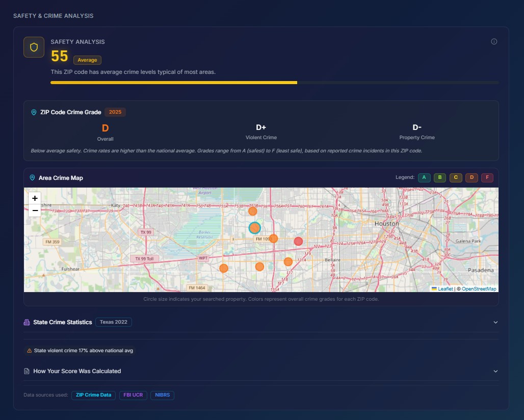Viewport: 524px width, 420px height.
Task: Click the grade A swatch in the legend
Action: point(424,177)
